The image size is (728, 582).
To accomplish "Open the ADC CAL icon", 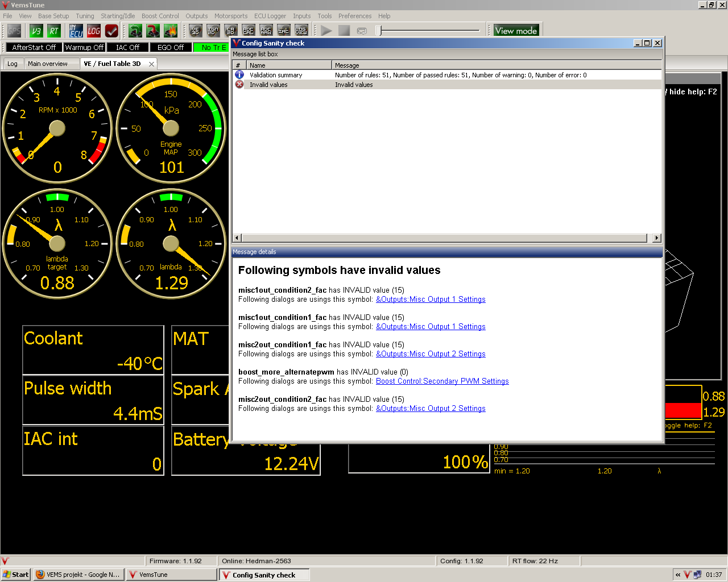I will (249, 31).
